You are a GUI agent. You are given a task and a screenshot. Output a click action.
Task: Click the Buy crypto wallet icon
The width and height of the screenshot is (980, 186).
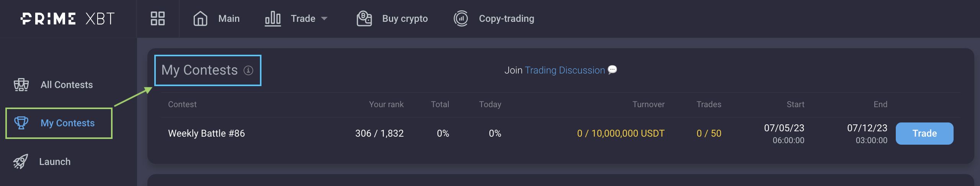point(364,19)
